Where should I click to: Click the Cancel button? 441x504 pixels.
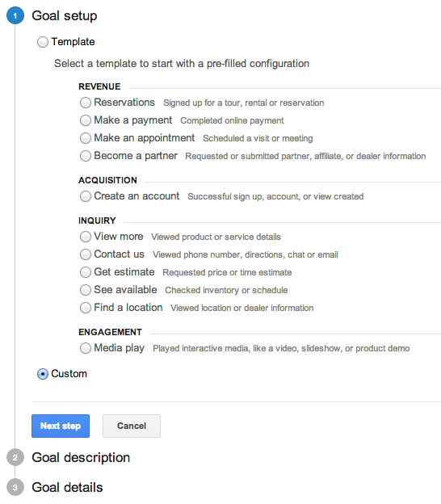132,426
